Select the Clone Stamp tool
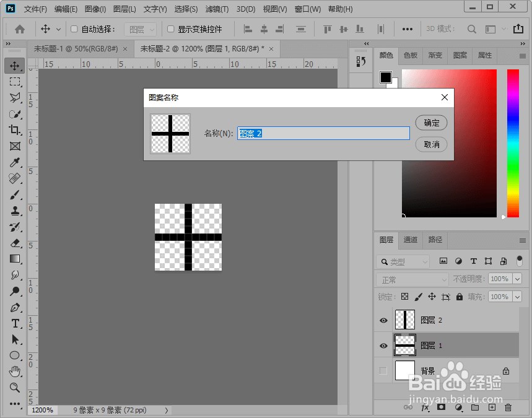Screen dimensions: 532x418 click(x=15, y=211)
